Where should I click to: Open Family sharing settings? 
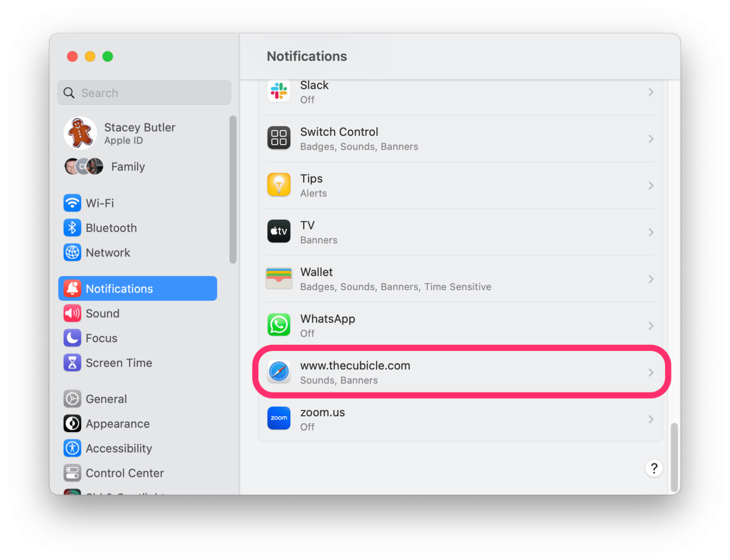(x=138, y=167)
